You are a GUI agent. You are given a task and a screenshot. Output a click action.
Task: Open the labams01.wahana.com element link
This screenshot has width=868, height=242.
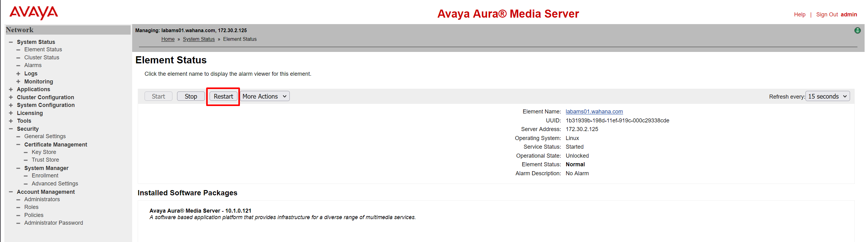(x=594, y=111)
